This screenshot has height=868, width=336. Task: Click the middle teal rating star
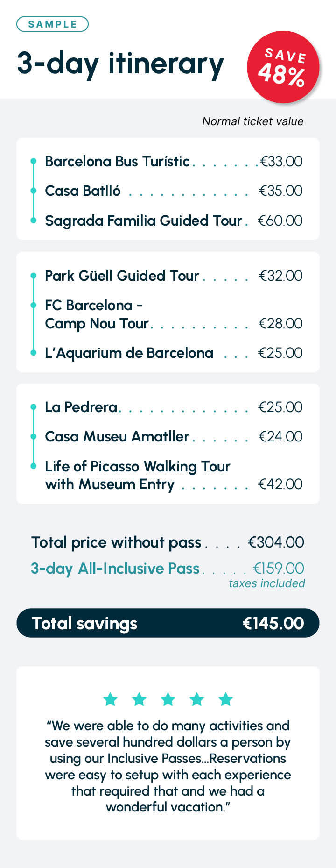168,699
